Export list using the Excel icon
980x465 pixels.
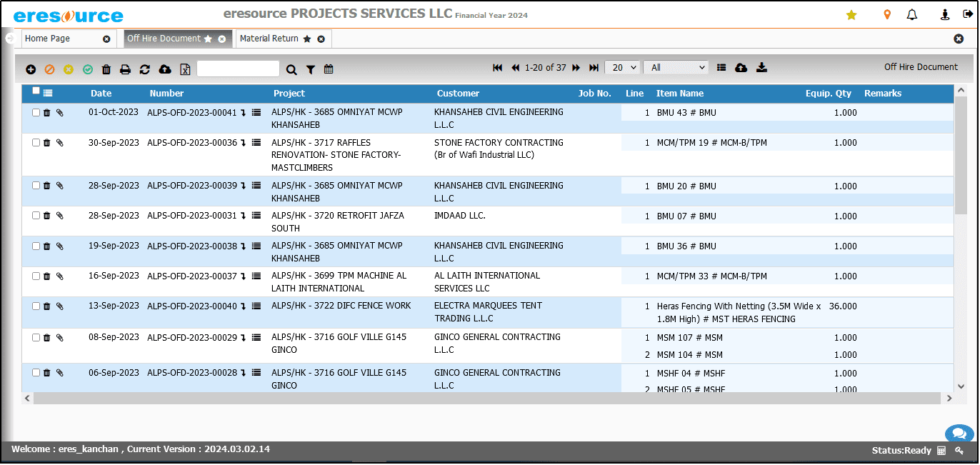(185, 69)
